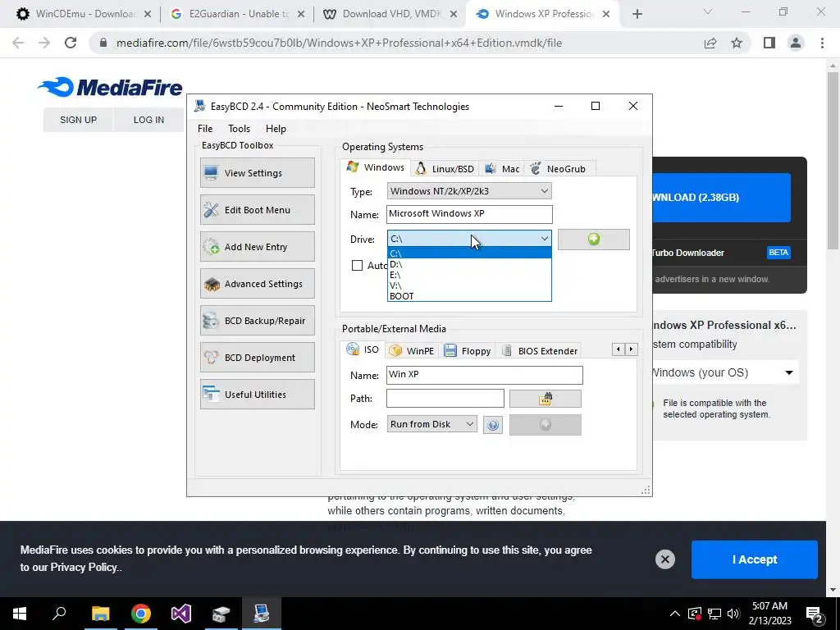840x630 pixels.
Task: Open the Windows Start menu
Action: click(20, 614)
